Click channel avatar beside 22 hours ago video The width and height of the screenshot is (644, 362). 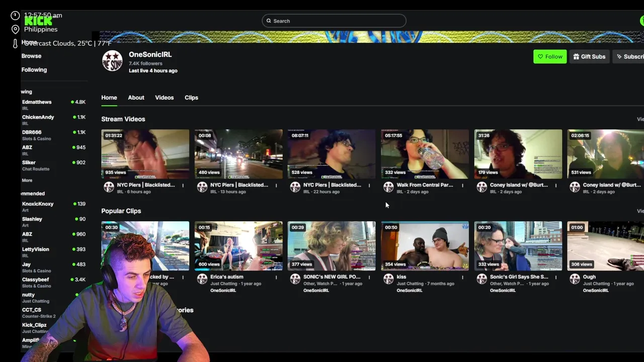(x=295, y=188)
